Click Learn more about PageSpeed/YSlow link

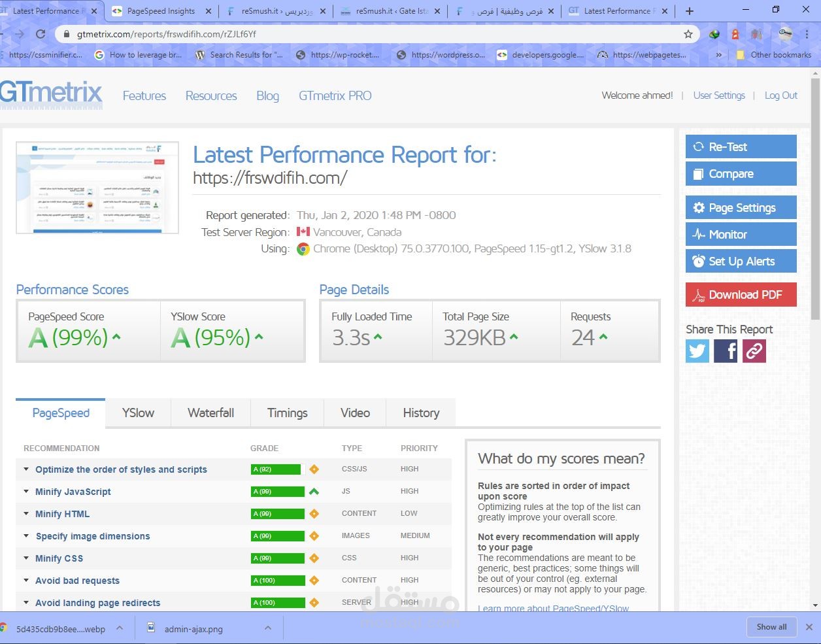pos(554,609)
